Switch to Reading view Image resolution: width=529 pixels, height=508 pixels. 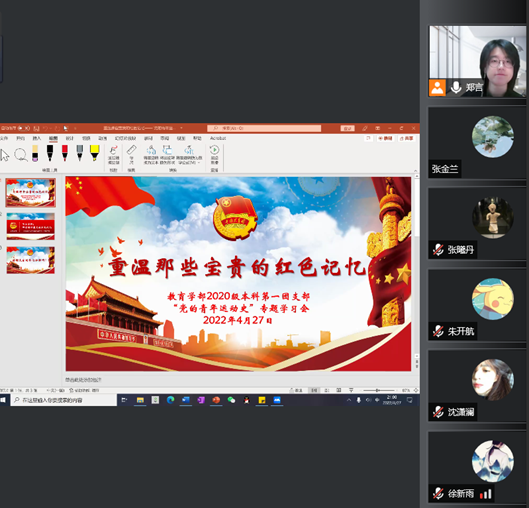339,390
